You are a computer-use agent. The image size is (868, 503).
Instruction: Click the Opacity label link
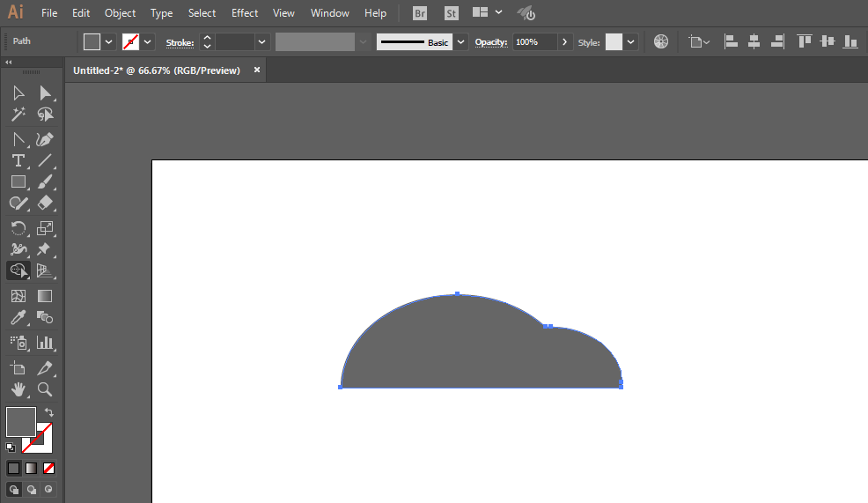[491, 42]
